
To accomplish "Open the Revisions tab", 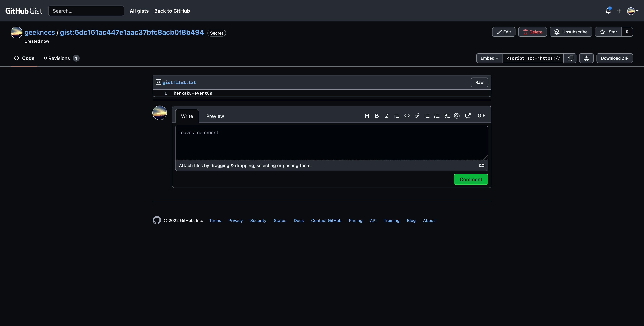I will [x=59, y=58].
